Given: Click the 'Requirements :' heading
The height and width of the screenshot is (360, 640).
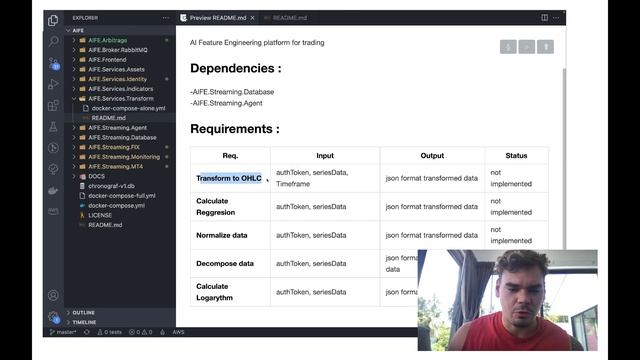Looking at the screenshot, I should point(235,129).
